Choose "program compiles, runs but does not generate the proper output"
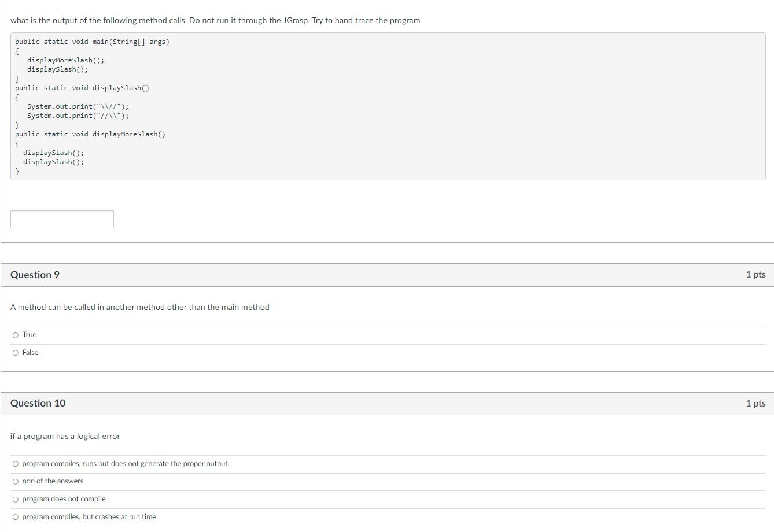 (16, 463)
